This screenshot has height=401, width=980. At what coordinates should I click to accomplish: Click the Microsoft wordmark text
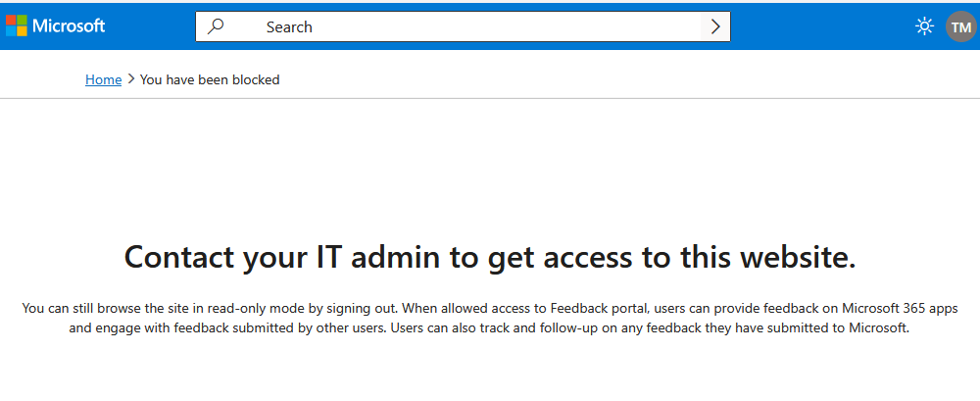click(x=69, y=25)
